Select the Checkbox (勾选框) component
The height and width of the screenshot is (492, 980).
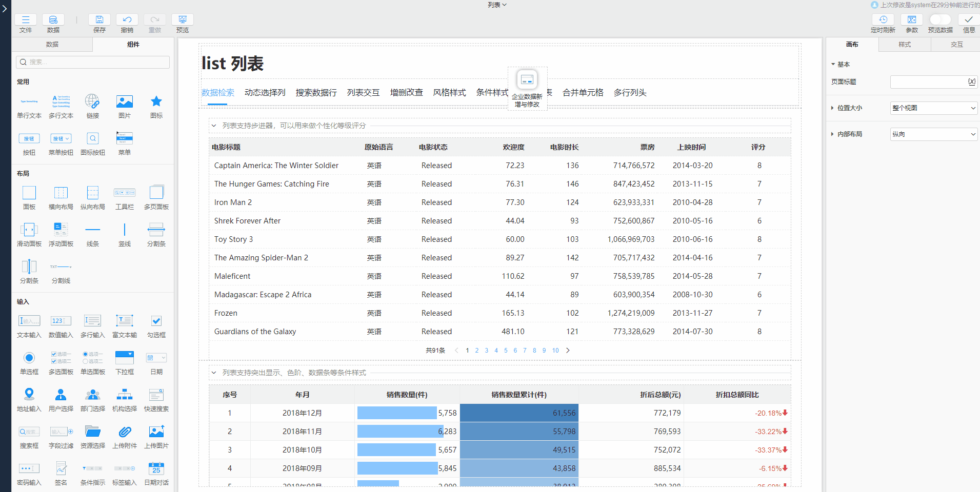pyautogui.click(x=156, y=321)
